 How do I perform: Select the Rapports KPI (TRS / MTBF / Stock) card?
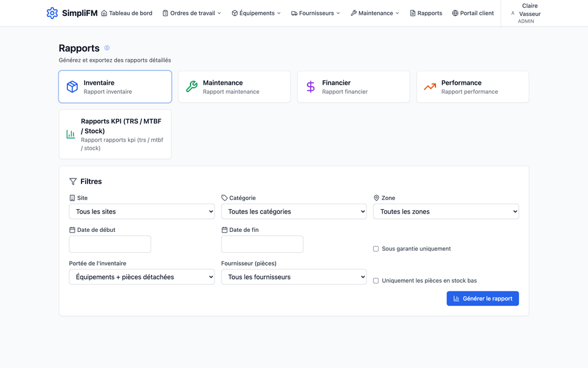(x=115, y=134)
